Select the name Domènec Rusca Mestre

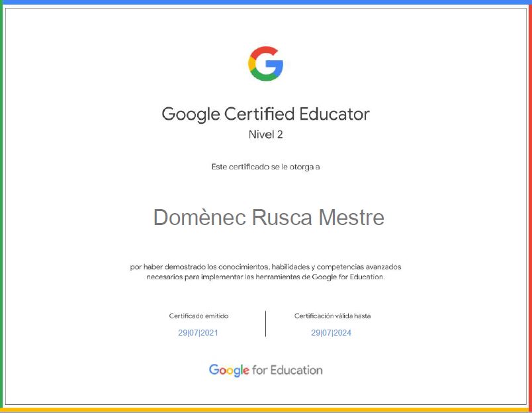tap(268, 217)
